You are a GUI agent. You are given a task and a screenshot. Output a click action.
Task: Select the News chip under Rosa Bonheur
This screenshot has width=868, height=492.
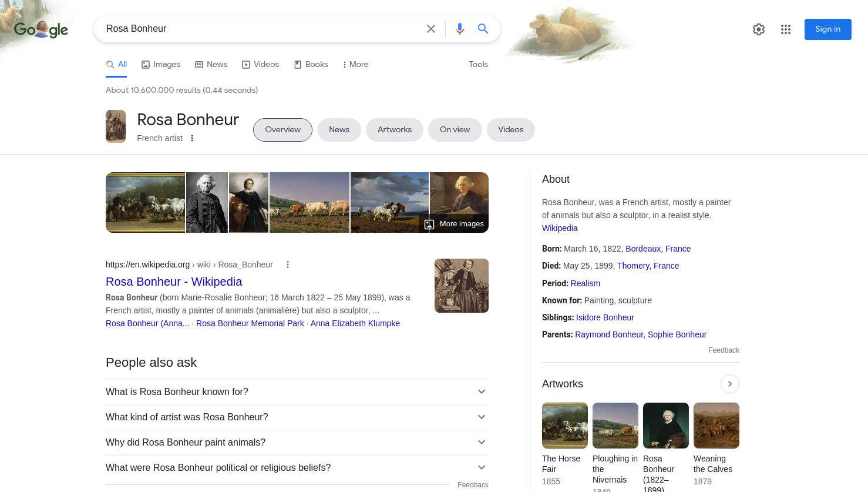339,130
